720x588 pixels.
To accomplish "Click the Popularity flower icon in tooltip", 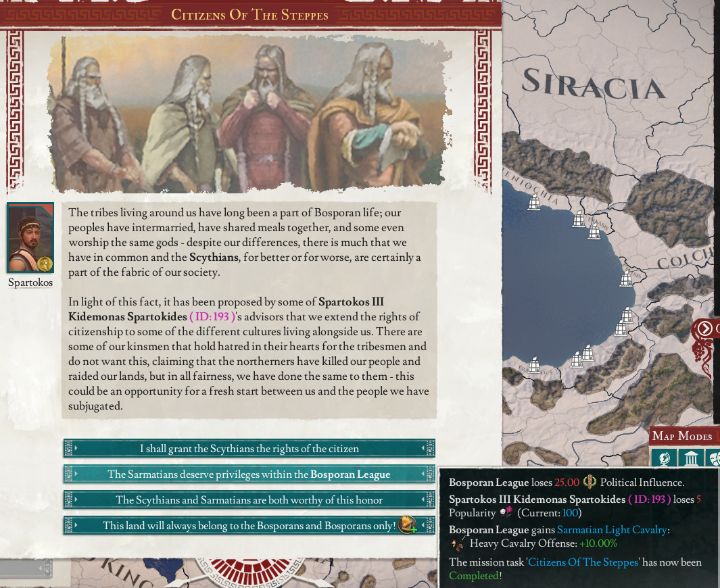I will tap(506, 512).
